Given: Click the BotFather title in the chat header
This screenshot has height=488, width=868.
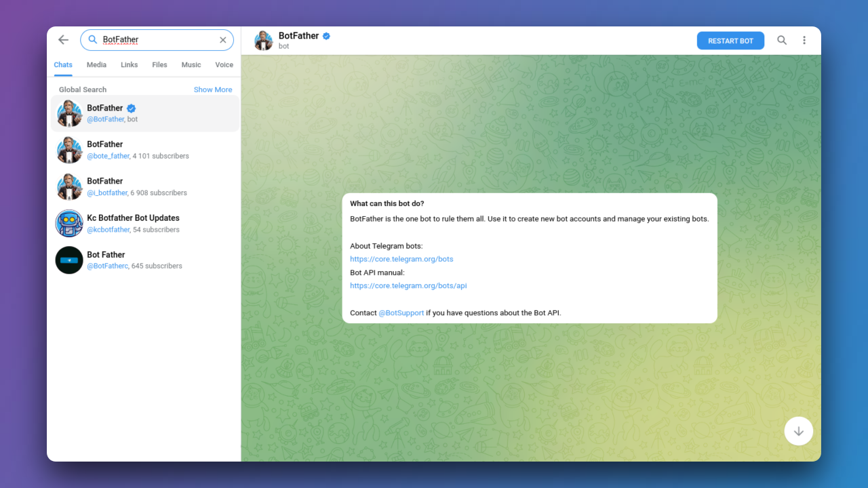Looking at the screenshot, I should point(298,36).
